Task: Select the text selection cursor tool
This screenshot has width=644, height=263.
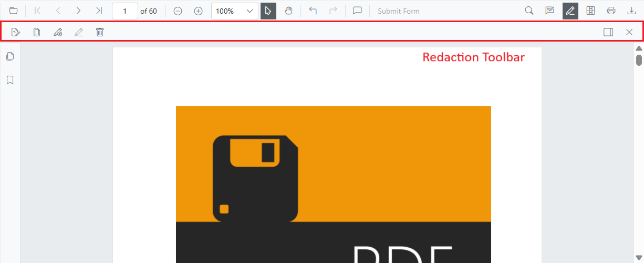Action: click(x=268, y=11)
